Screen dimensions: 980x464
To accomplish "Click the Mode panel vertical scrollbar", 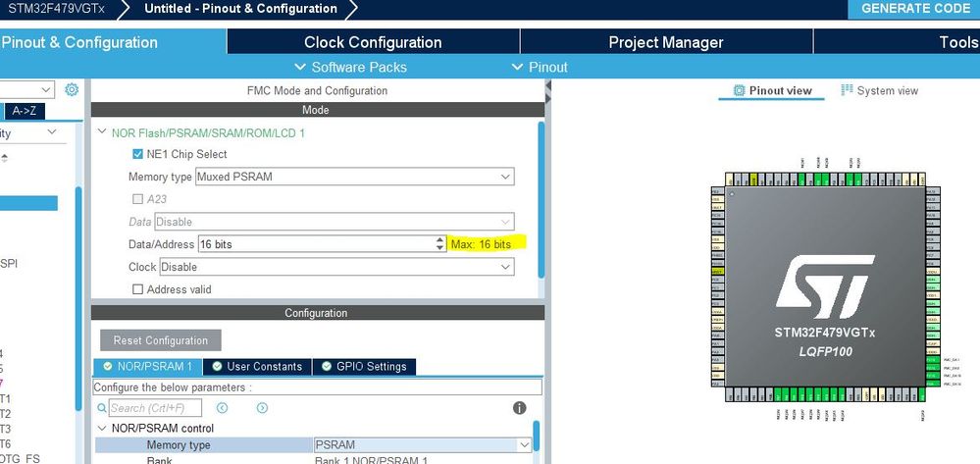I will [542, 199].
